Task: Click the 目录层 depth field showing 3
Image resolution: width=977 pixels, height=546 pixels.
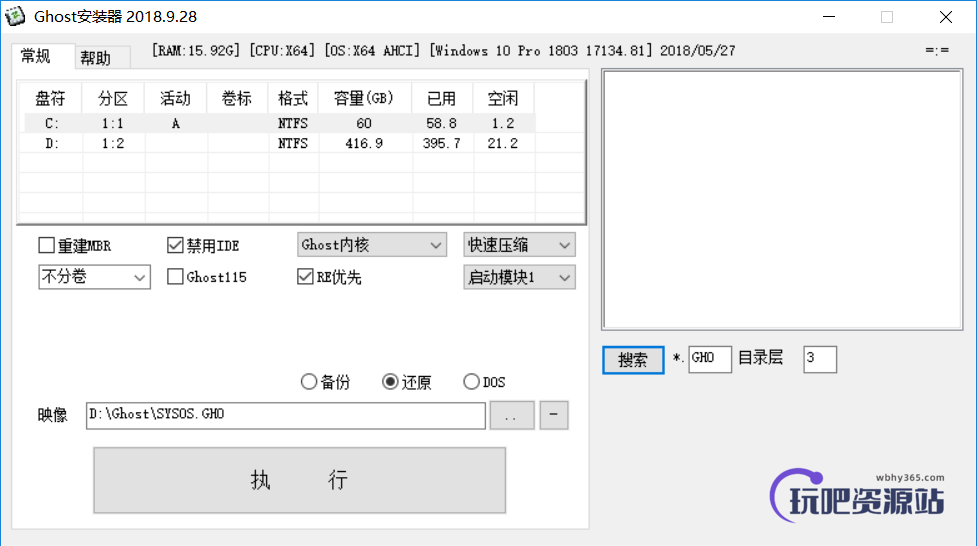Action: tap(820, 359)
